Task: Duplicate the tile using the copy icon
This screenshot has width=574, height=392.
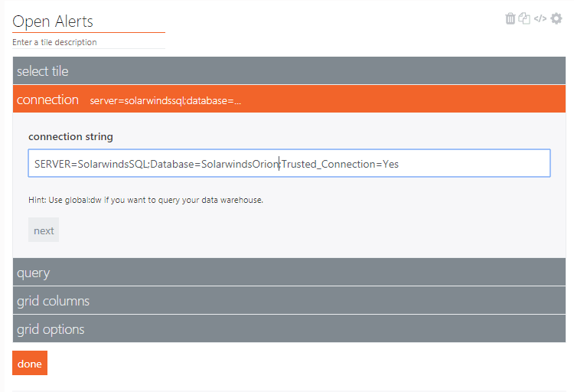Action: (x=524, y=19)
